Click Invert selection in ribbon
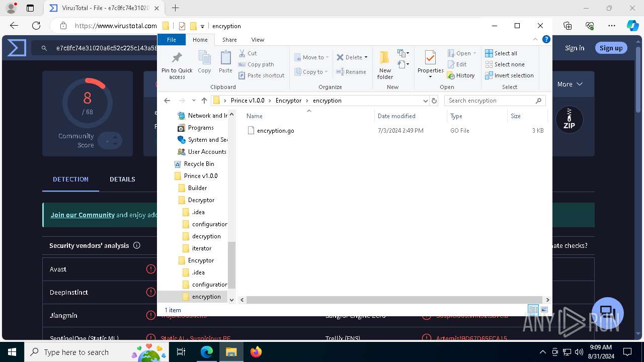The width and height of the screenshot is (644, 362). pos(509,75)
